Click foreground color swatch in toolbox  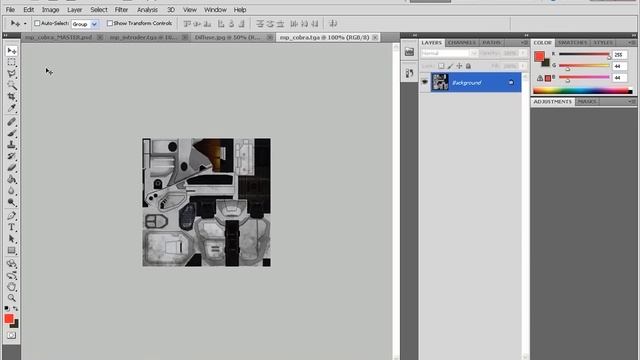tap(9, 319)
